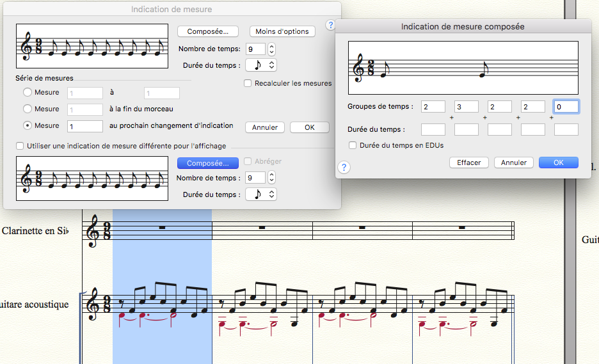
Task: Open the bottom Durée du temps note dropdown
Action: coord(261,194)
